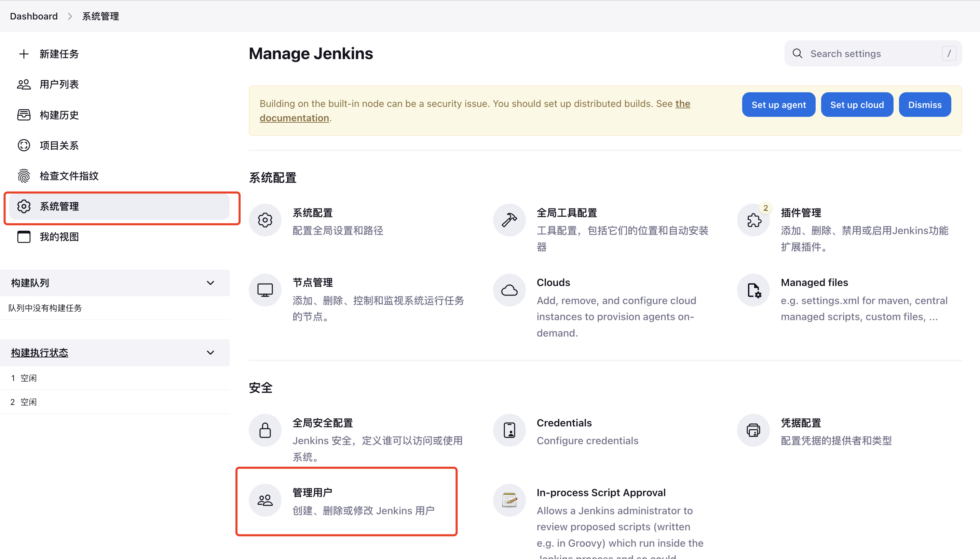This screenshot has height=559, width=980.
Task: Click the 队列中没有构建任务 text
Action: 45,308
